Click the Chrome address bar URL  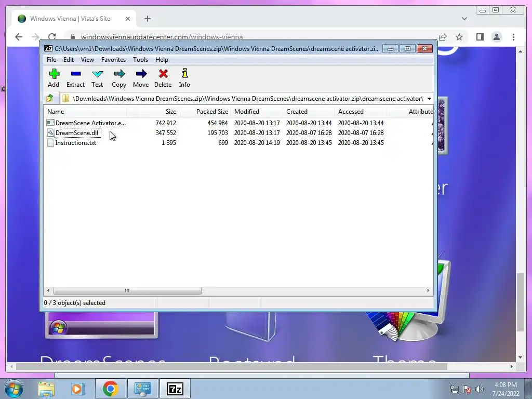click(162, 37)
